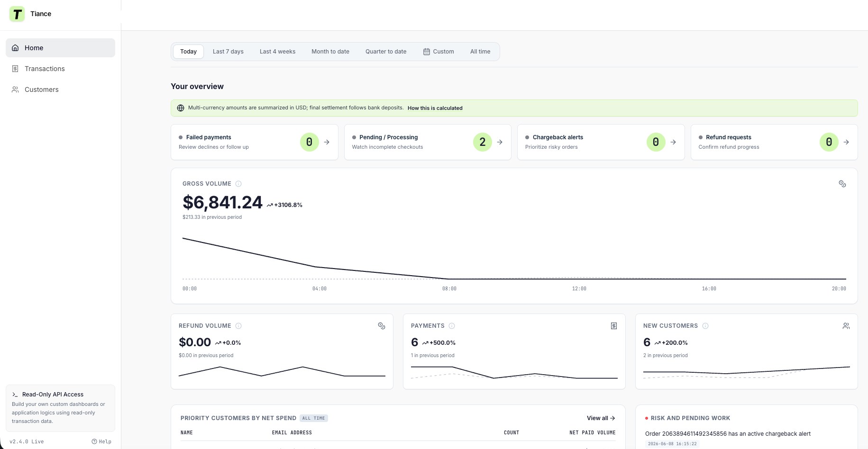Open the Transactions page
The image size is (868, 449).
60,69
